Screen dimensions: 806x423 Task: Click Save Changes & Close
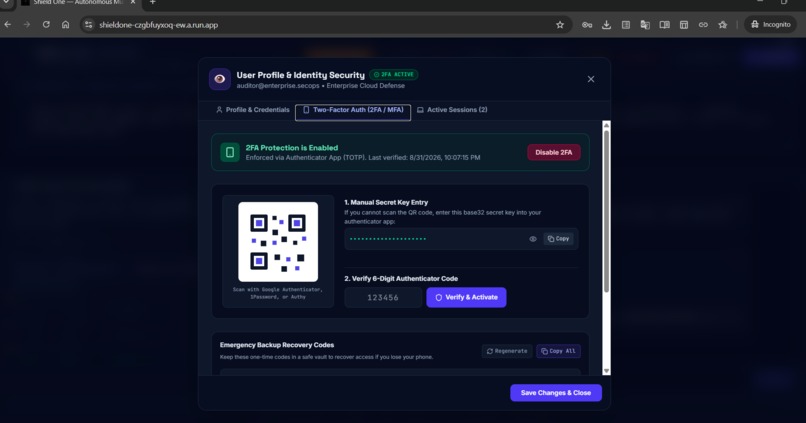556,393
